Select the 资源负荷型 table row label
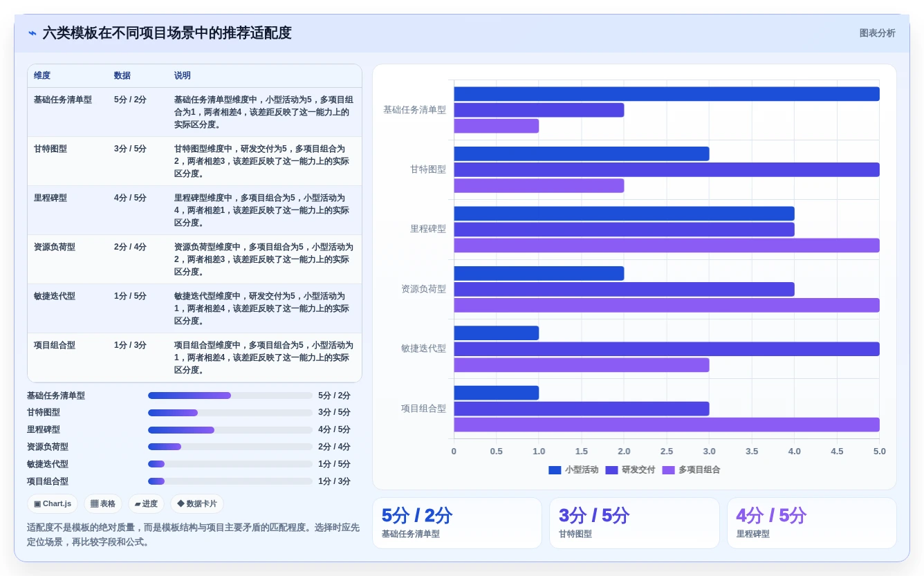This screenshot has width=924, height=576. click(55, 247)
